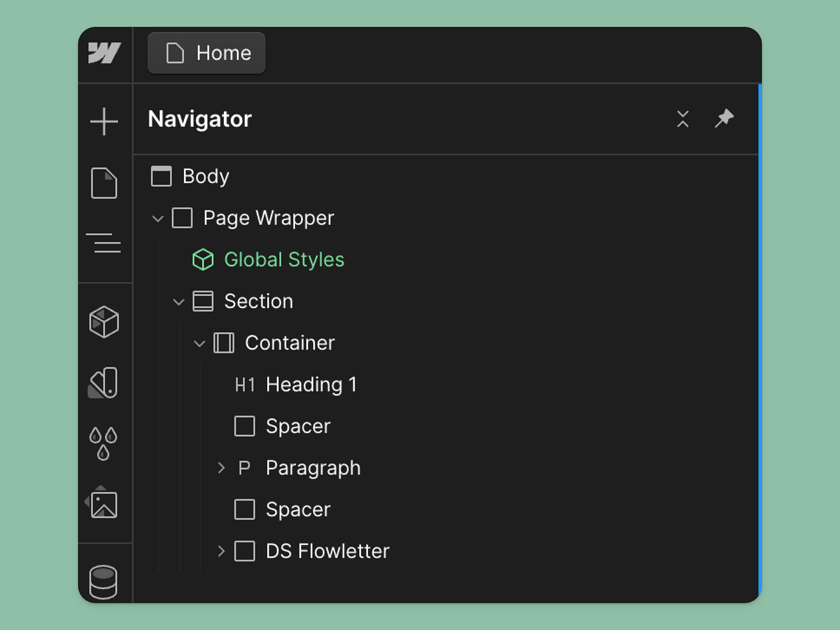Expand the Paragraph element
Viewport: 840px width, 630px height.
pos(221,468)
